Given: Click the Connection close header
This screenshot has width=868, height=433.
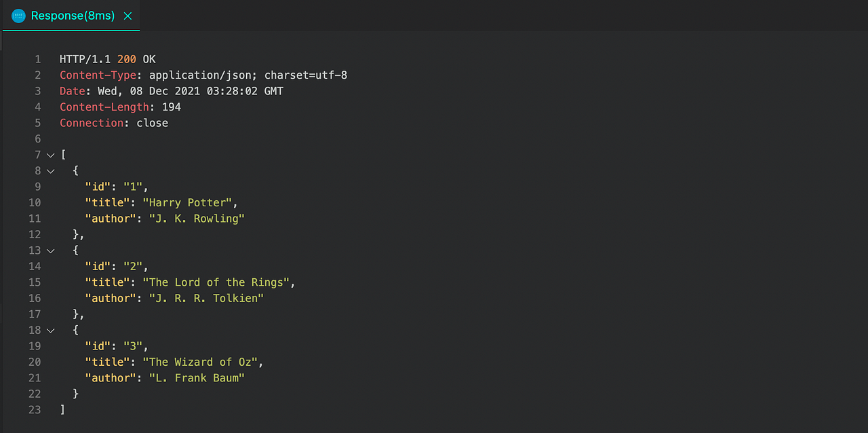Looking at the screenshot, I should click(x=113, y=122).
